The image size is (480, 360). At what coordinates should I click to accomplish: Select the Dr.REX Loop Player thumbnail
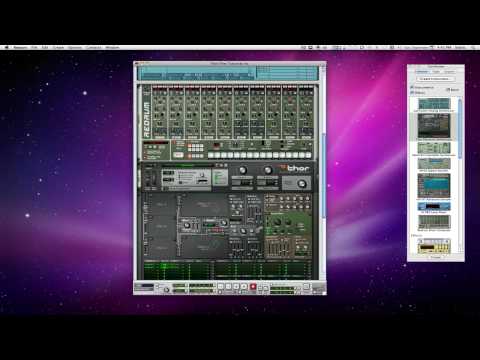tap(434, 206)
